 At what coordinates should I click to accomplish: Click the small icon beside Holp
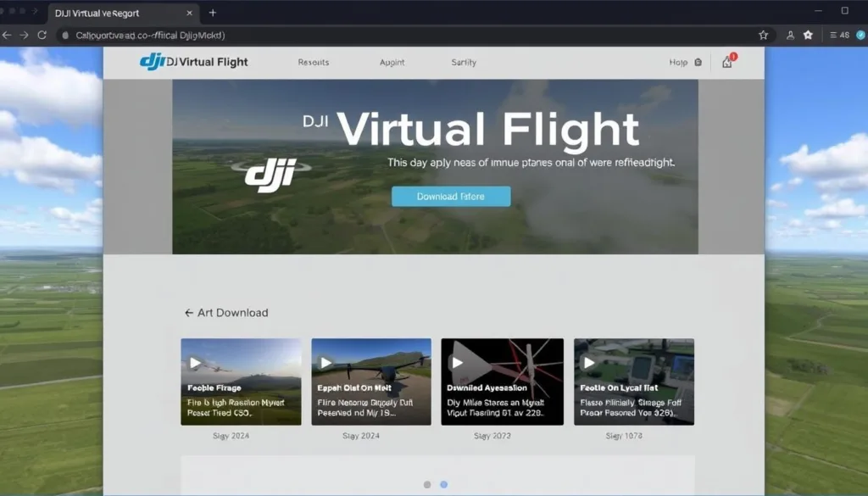click(x=698, y=63)
